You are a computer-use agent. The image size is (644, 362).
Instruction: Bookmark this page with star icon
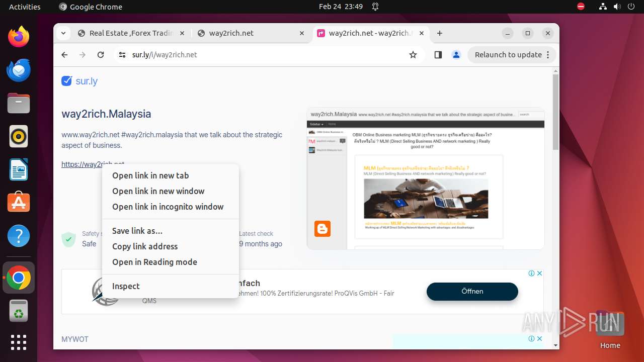413,55
